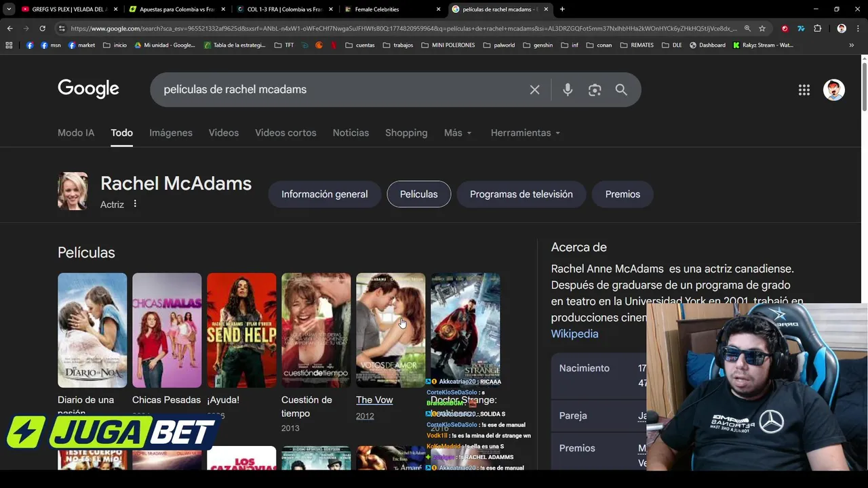Image resolution: width=868 pixels, height=488 pixels.
Task: Show more bookmarks with the chevron
Action: (851, 45)
